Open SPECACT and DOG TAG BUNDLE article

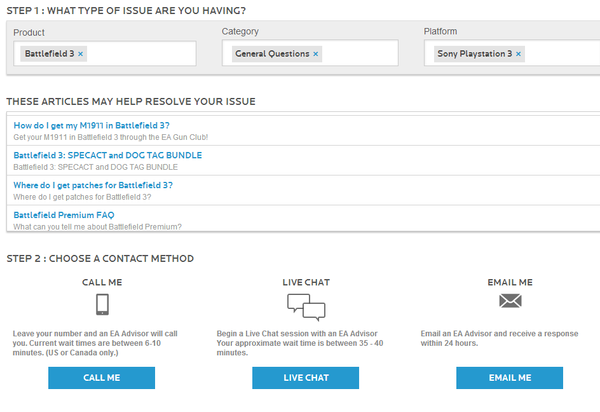(x=108, y=155)
